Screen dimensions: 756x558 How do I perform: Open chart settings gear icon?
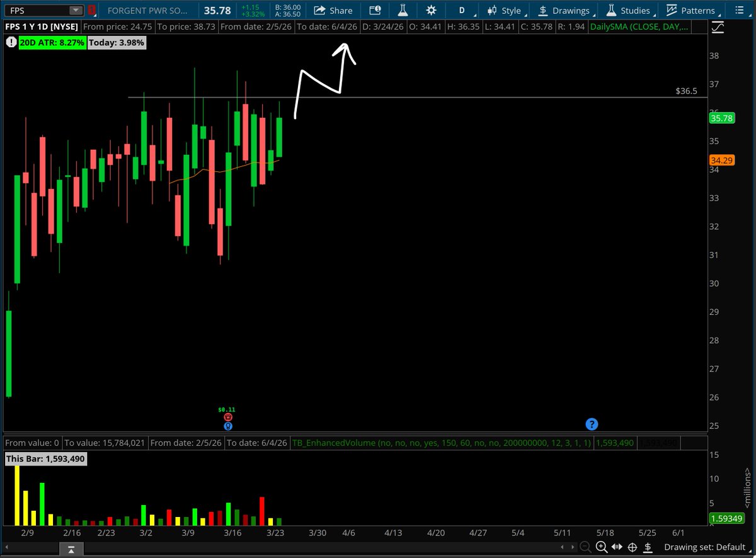(x=431, y=10)
